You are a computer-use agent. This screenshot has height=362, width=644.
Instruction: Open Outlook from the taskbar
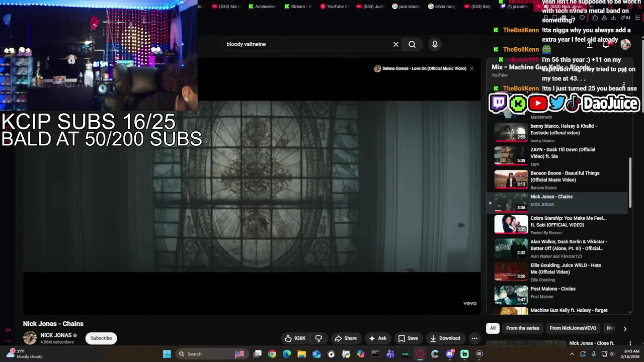[x=316, y=354]
